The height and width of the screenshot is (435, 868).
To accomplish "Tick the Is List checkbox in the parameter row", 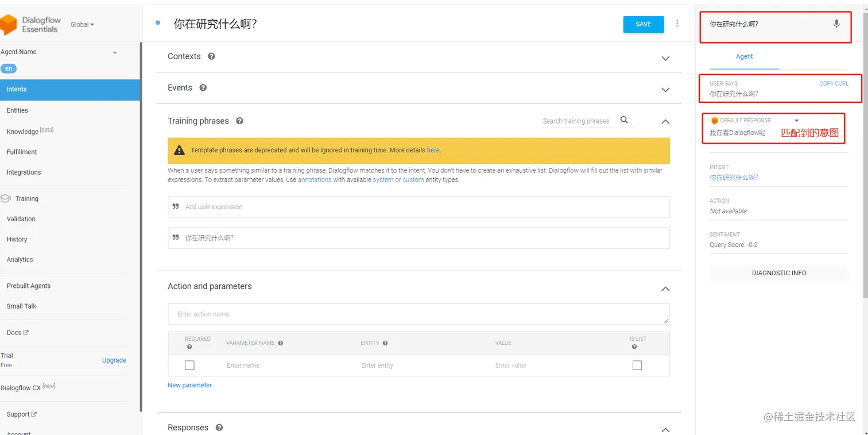I will tap(637, 365).
